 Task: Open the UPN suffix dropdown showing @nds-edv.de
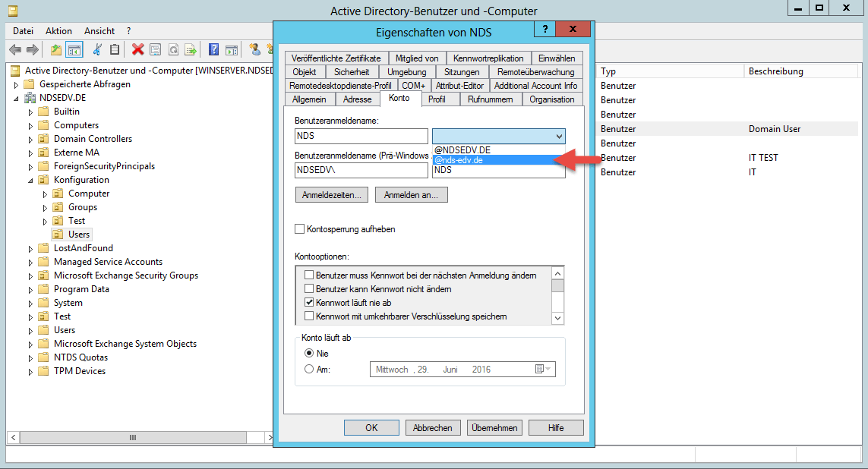point(557,135)
